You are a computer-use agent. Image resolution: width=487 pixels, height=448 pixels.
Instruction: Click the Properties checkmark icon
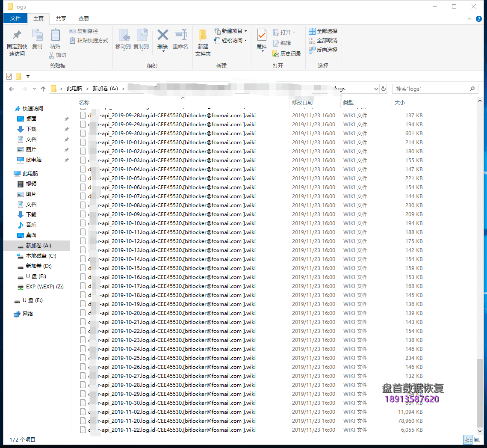[262, 35]
